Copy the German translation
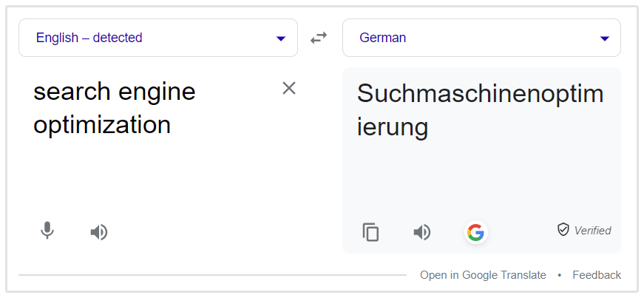Viewport: 644px width, 298px height. tap(370, 232)
